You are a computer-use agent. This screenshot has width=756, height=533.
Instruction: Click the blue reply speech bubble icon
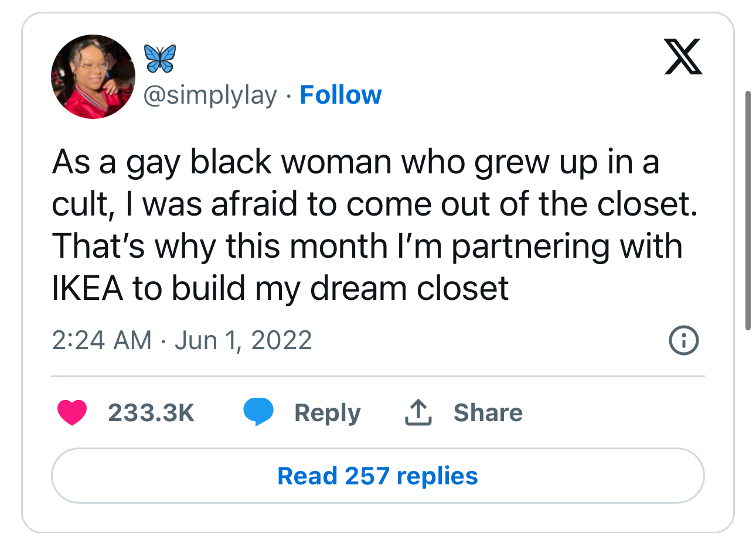pyautogui.click(x=258, y=412)
